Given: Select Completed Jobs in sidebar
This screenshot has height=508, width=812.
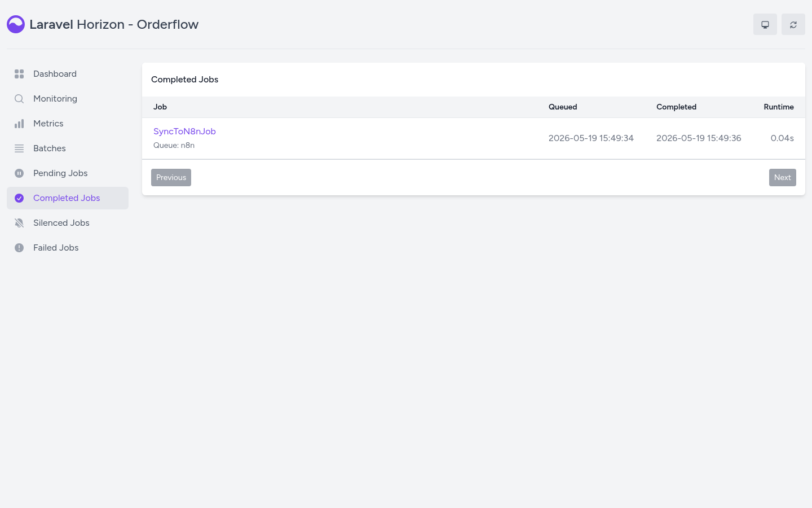Looking at the screenshot, I should pyautogui.click(x=68, y=198).
